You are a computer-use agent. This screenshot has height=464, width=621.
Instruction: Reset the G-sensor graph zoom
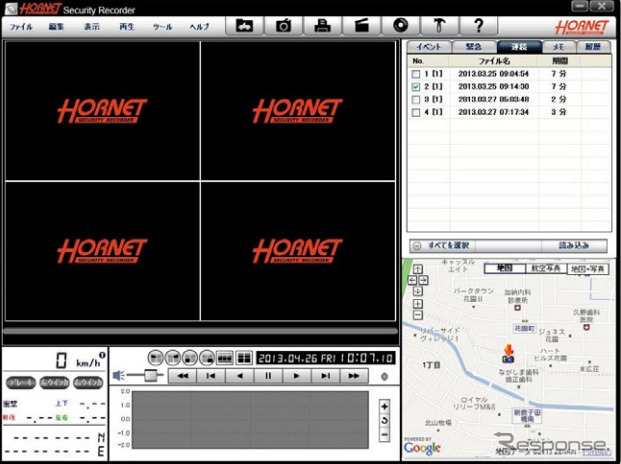tap(384, 420)
